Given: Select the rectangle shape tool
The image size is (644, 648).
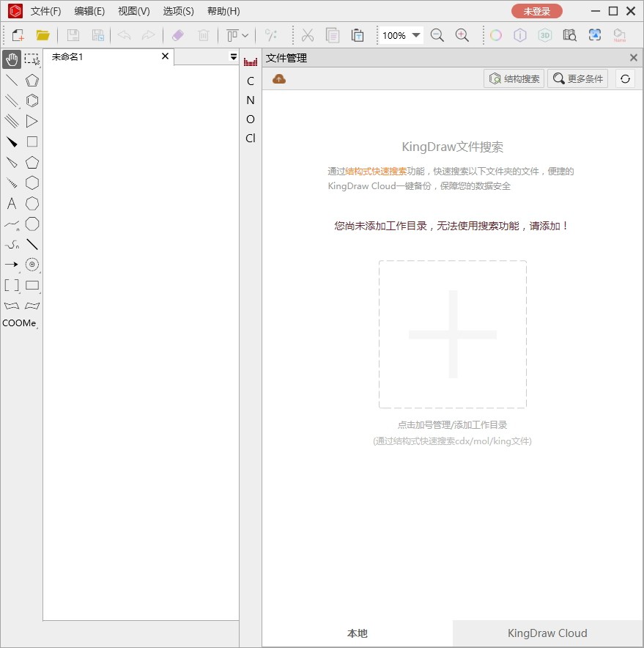Looking at the screenshot, I should (x=32, y=285).
